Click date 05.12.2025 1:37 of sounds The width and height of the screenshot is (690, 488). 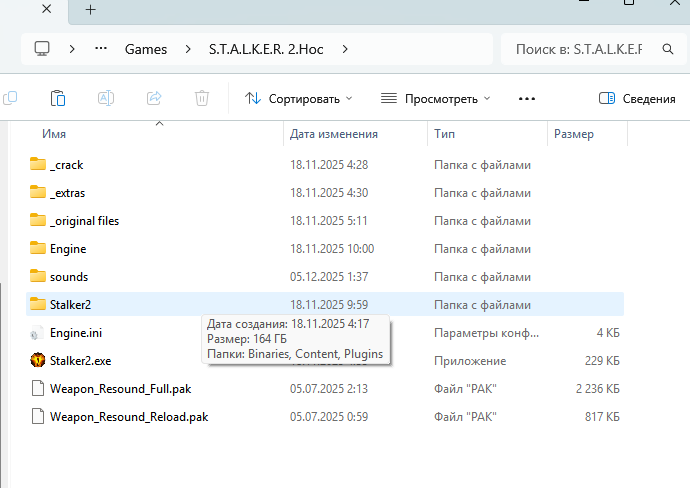tap(329, 277)
